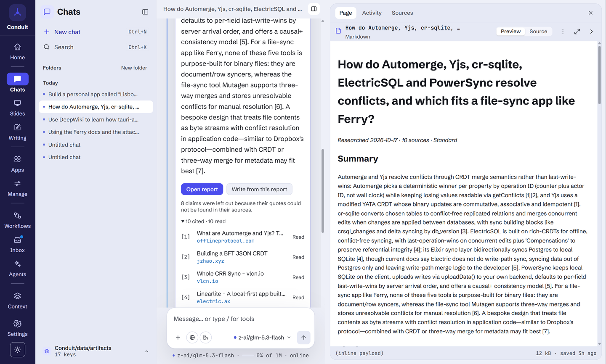Screen dimensions: 606x364
Task: Open the Inbox
Action: (x=17, y=245)
